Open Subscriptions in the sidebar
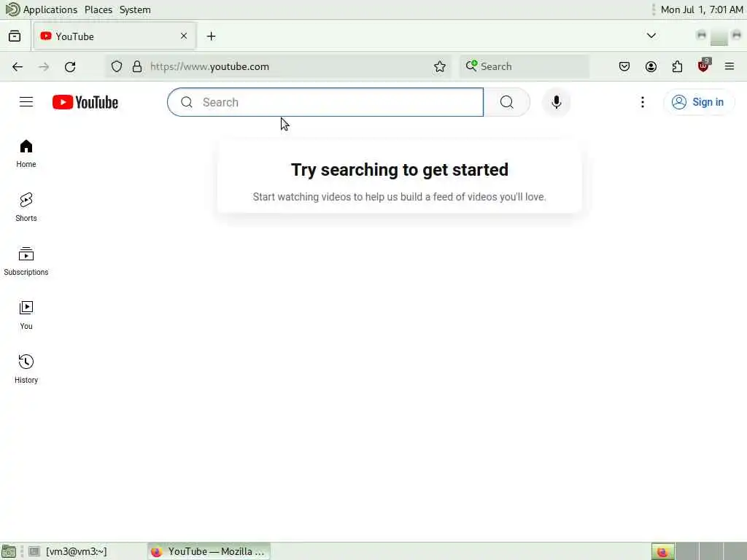The height and width of the screenshot is (560, 747). [x=26, y=262]
